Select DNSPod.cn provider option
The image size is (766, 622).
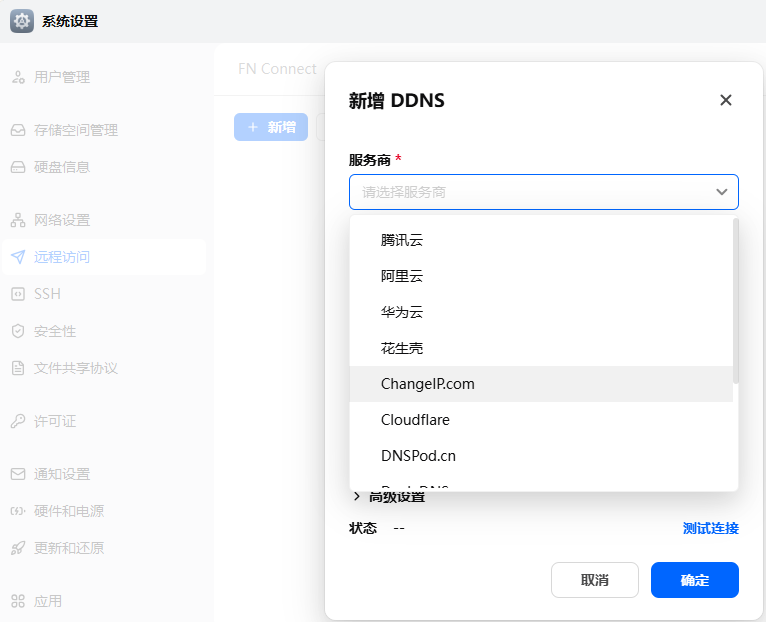click(x=541, y=456)
